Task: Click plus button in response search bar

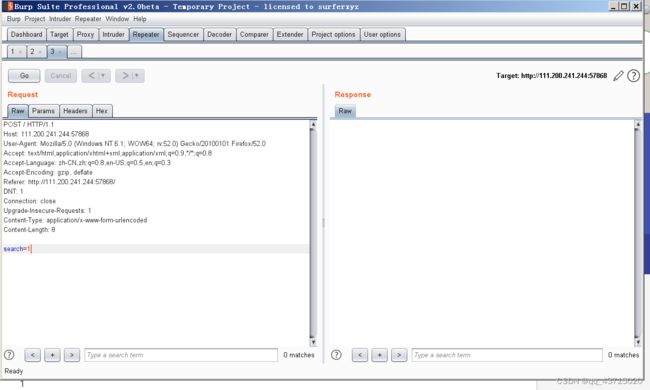Action: pyautogui.click(x=379, y=355)
